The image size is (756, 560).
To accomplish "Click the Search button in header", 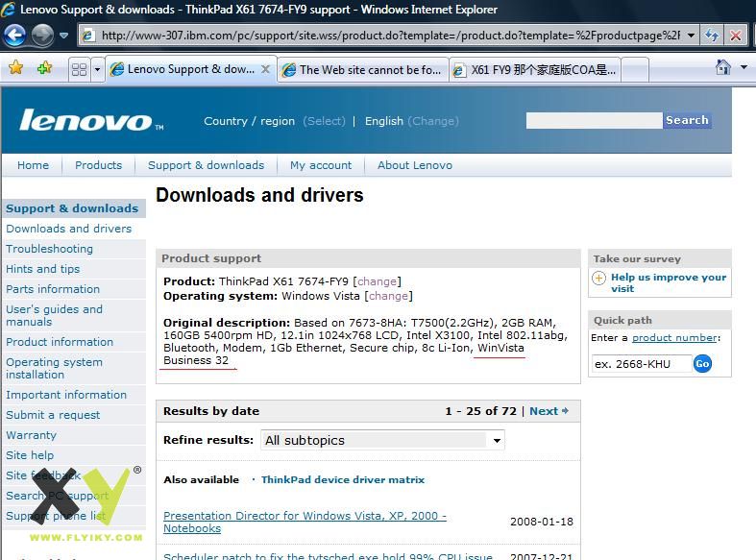I will (x=687, y=120).
